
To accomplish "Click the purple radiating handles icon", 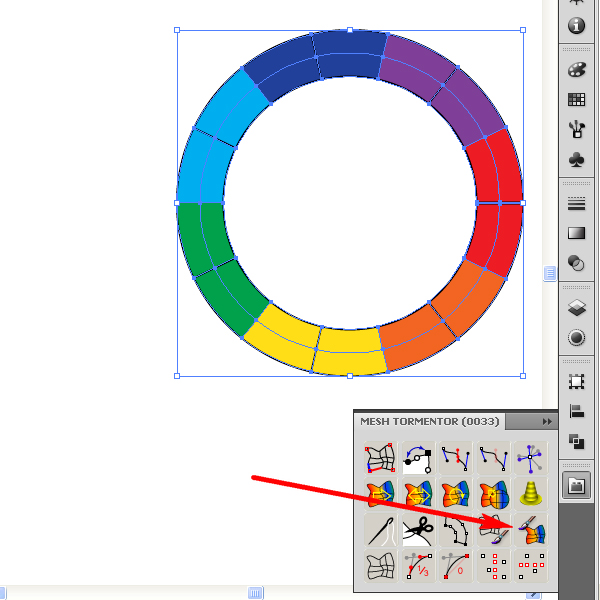I will click(529, 458).
